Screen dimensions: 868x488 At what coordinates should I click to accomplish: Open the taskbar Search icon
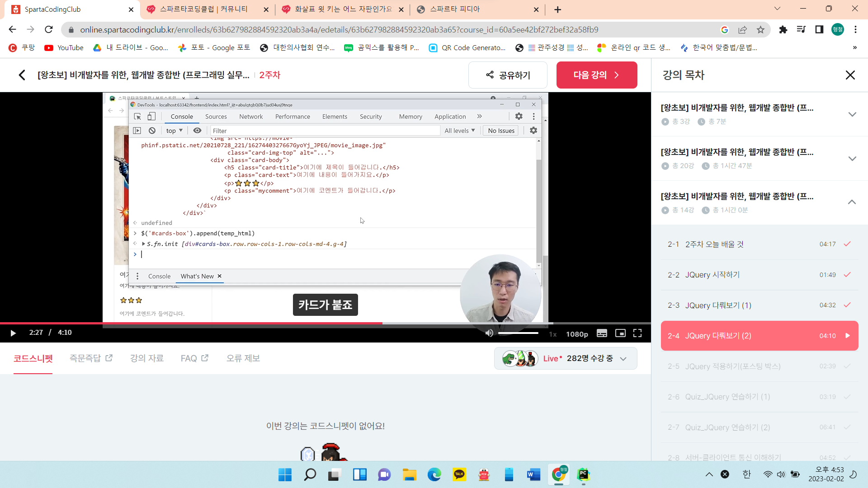(310, 475)
